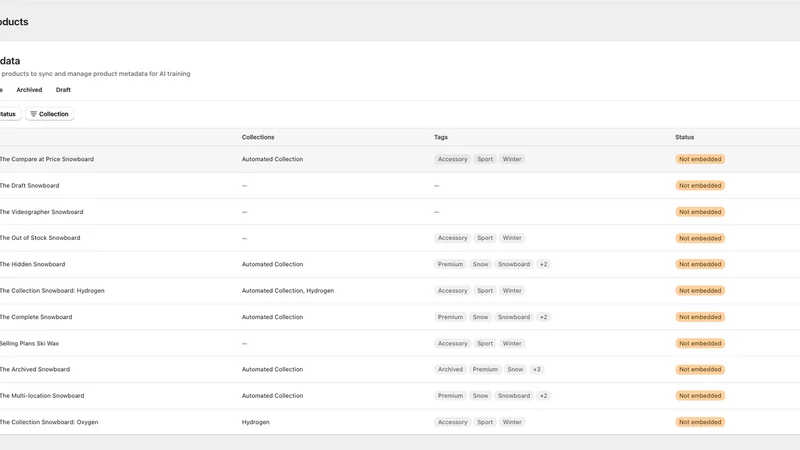Open The Archived Snowboard row
This screenshot has height=450, width=800.
(x=400, y=369)
